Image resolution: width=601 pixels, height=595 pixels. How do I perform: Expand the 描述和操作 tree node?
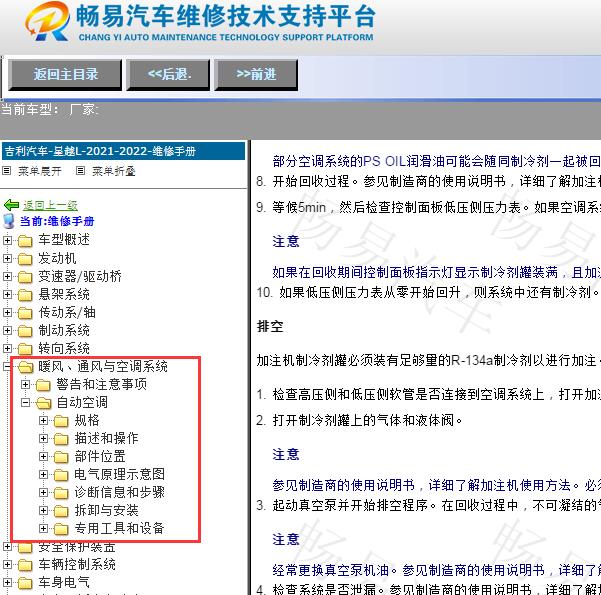[x=43, y=439]
